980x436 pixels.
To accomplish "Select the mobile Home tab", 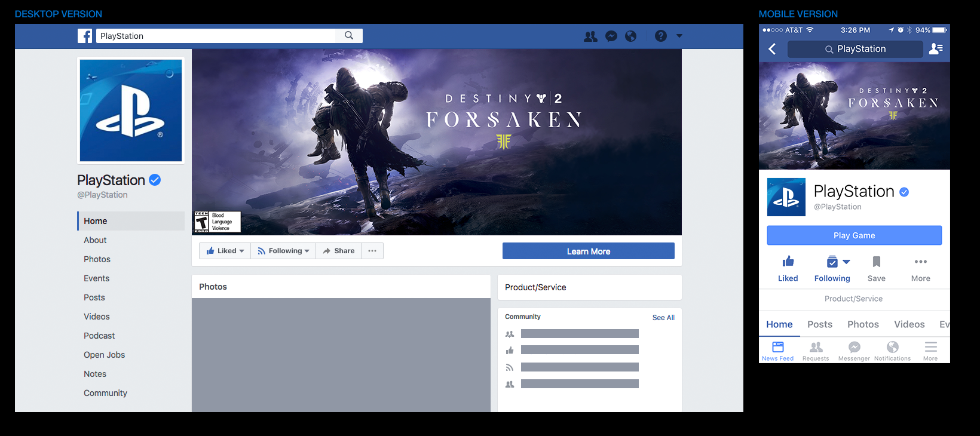I will pos(779,324).
